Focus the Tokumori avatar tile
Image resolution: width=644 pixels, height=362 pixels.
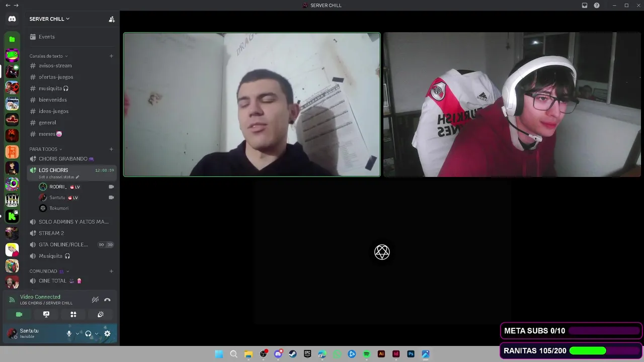pyautogui.click(x=382, y=252)
